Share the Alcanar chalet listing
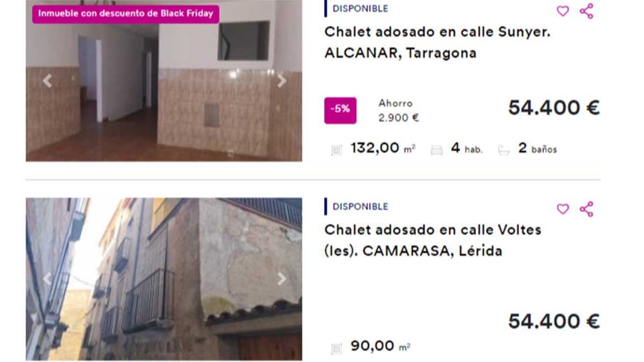This screenshot has width=644, height=362. click(587, 11)
